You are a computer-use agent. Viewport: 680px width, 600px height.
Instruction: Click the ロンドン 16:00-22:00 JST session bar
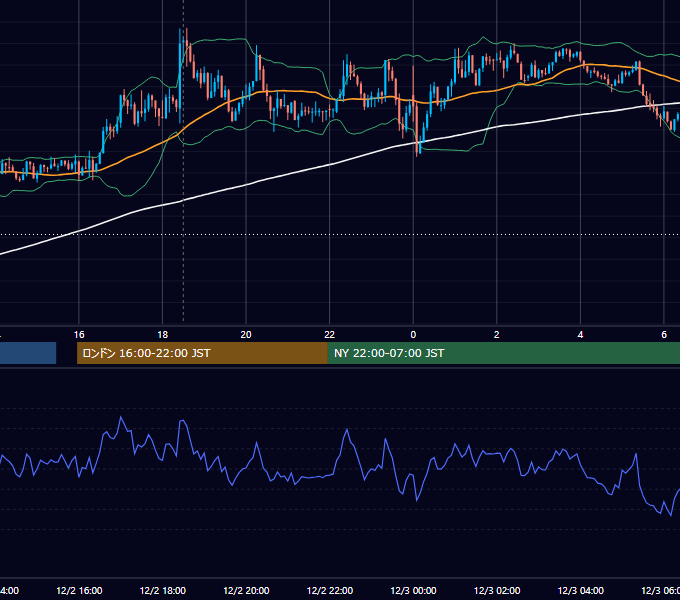[x=202, y=353]
